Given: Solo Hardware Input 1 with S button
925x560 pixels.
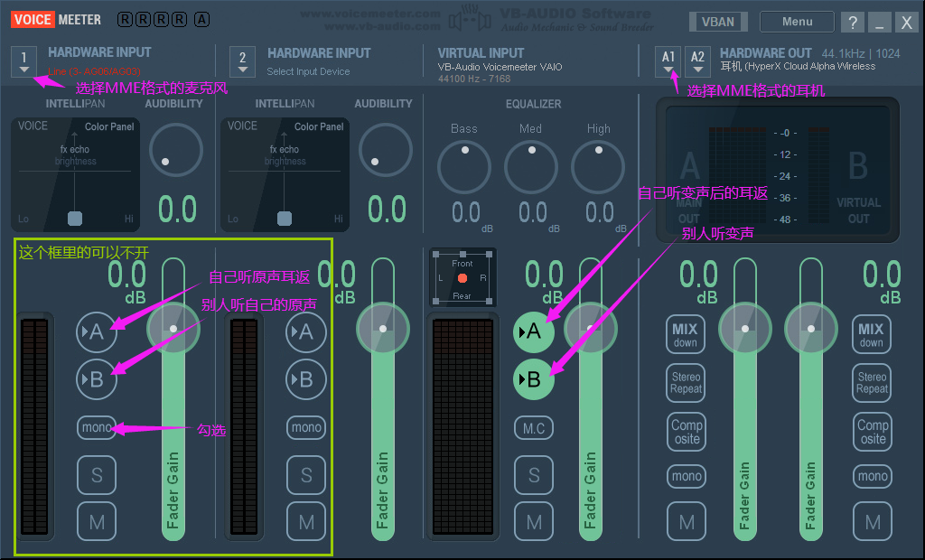Looking at the screenshot, I should coord(97,475).
